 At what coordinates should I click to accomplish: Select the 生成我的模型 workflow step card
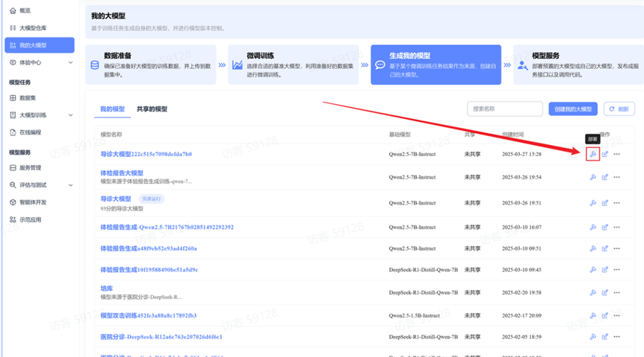click(436, 65)
